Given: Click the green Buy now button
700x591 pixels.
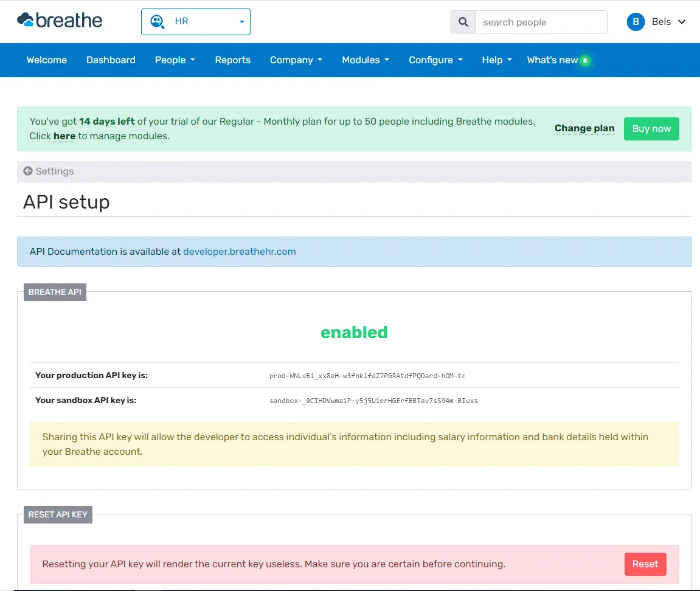Looking at the screenshot, I should tap(651, 128).
